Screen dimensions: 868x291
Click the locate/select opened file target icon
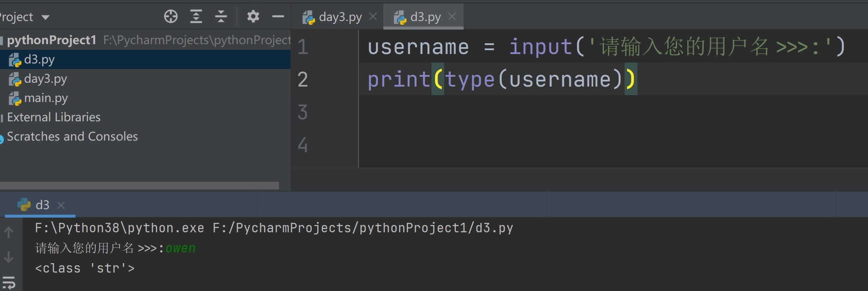click(x=171, y=17)
